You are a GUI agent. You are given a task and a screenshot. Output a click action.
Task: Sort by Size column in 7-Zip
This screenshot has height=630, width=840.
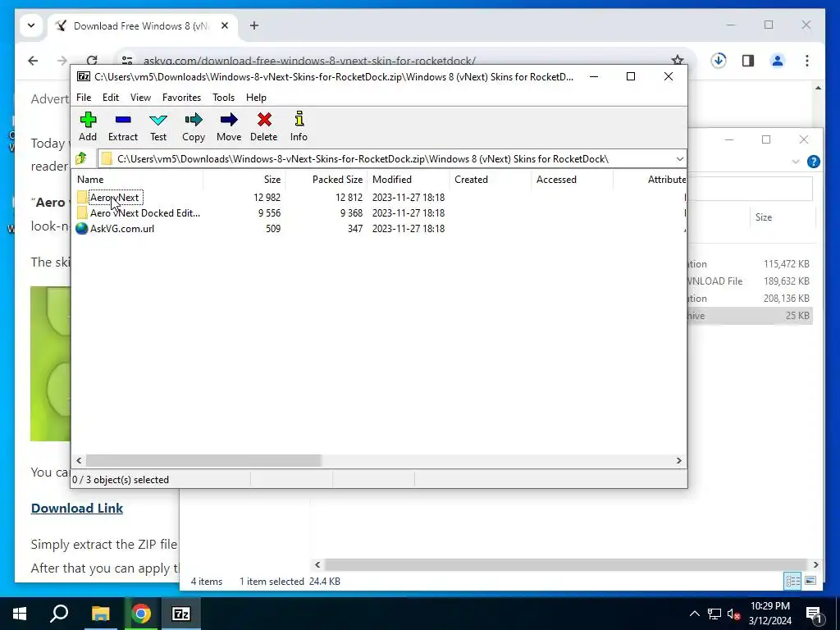click(x=244, y=180)
